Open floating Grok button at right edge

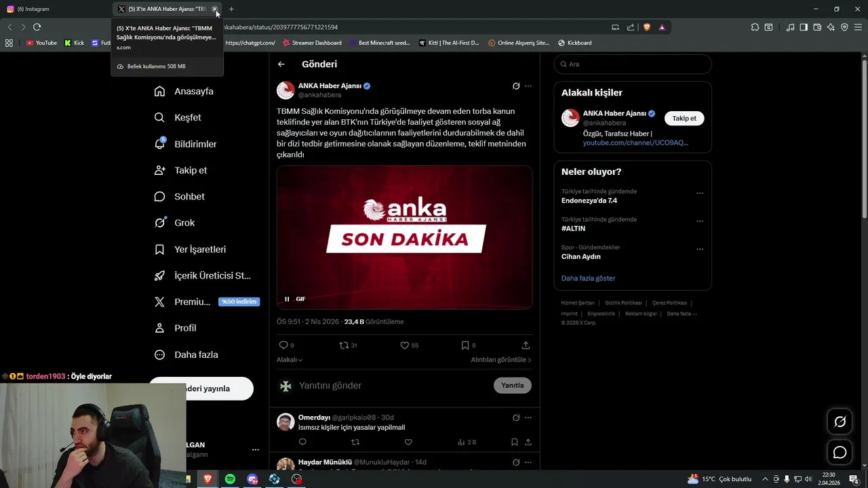(x=840, y=422)
